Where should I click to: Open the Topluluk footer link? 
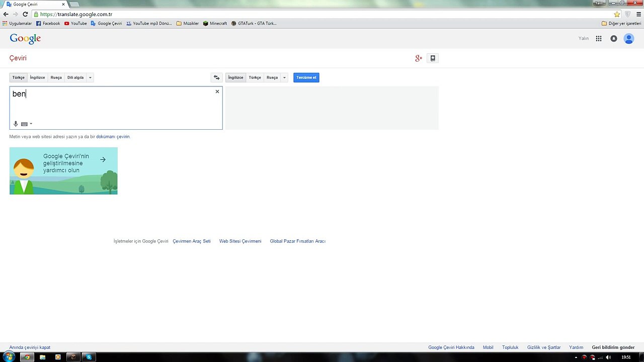coord(510,347)
